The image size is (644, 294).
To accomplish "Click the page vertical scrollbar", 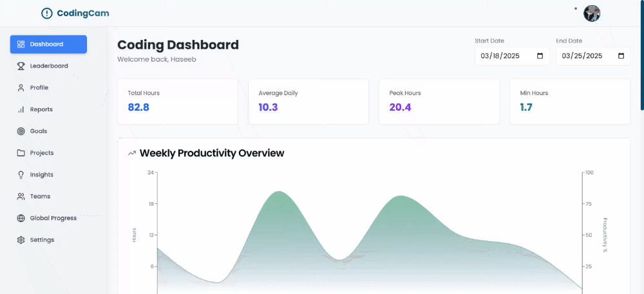I will 642,55.
